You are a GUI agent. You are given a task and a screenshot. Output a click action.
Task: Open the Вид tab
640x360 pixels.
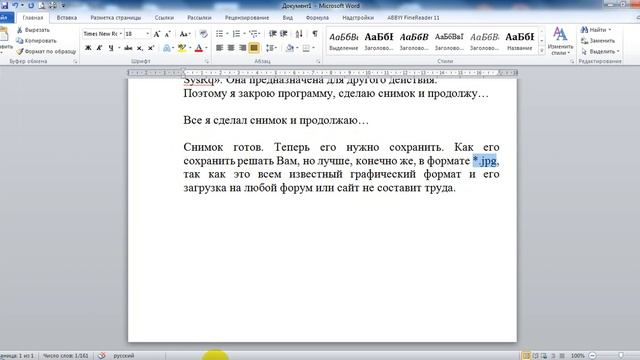(x=288, y=18)
